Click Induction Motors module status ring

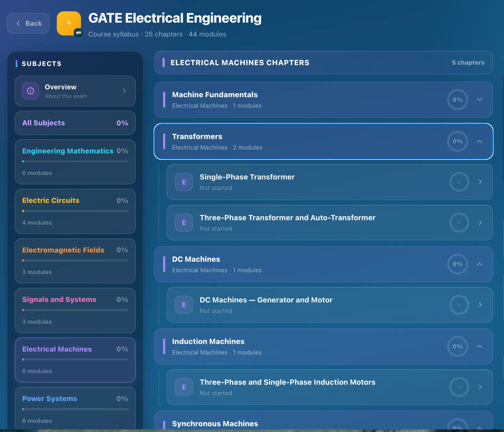(459, 387)
